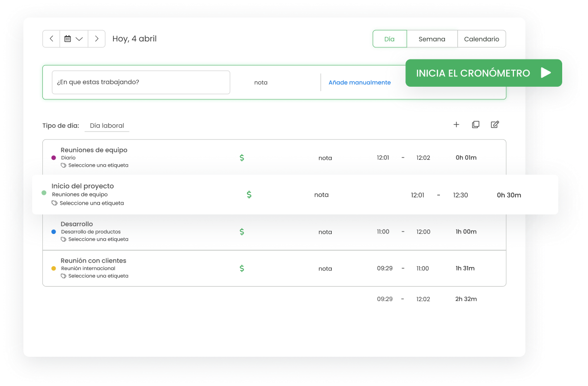Open the calendar date picker dropdown
This screenshot has width=588, height=386.
pos(74,39)
